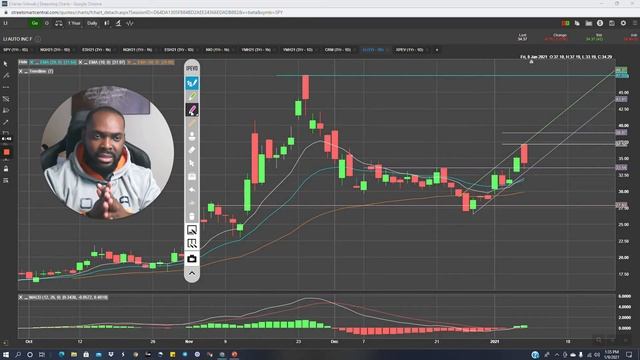Switch to the CRM chart tab
This screenshot has height=360, width=640.
[x=338, y=50]
